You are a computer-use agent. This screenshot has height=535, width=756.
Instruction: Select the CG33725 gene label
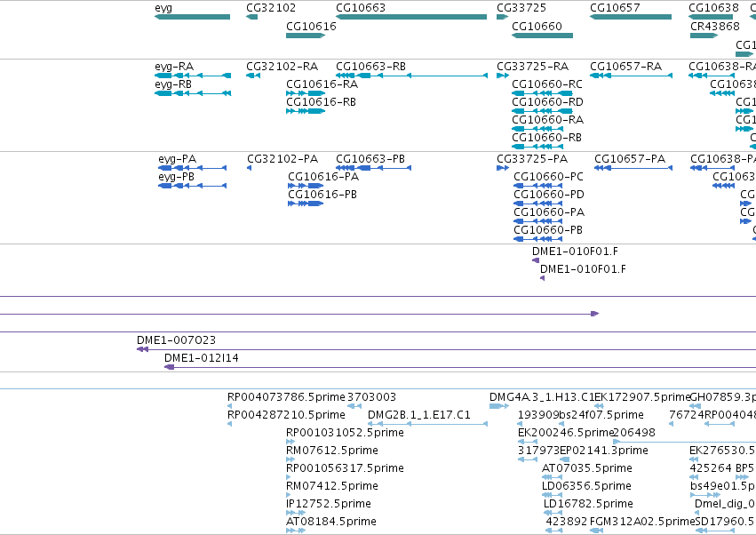(521, 8)
